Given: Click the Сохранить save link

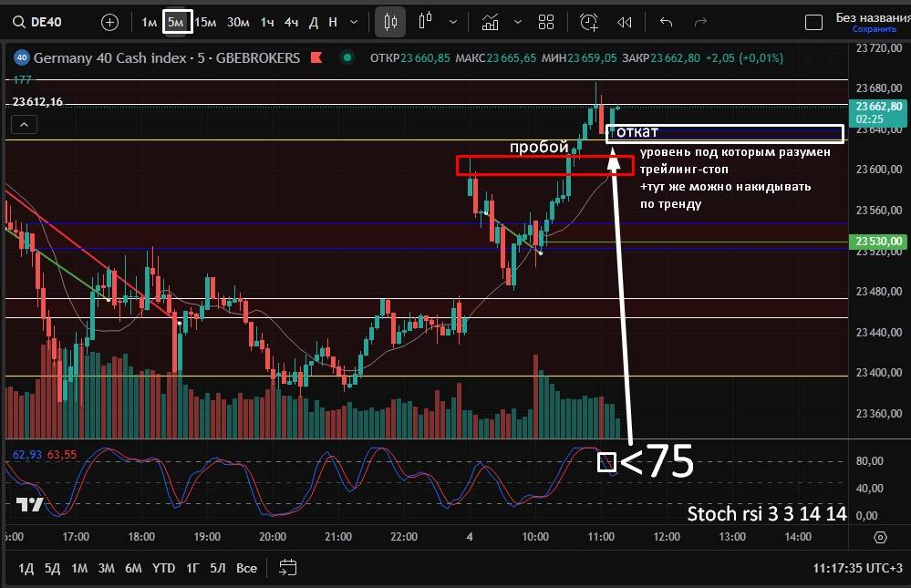Looking at the screenshot, I should tap(868, 29).
